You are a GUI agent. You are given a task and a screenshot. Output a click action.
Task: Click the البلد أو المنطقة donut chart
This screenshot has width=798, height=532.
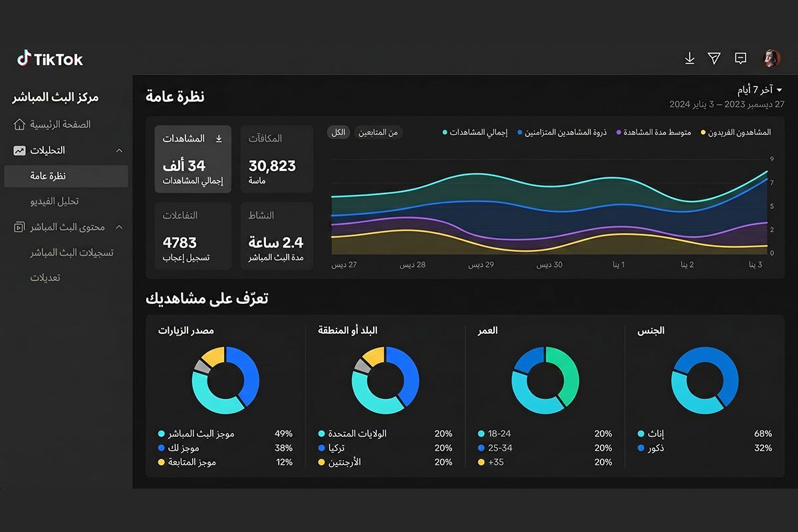(x=386, y=380)
